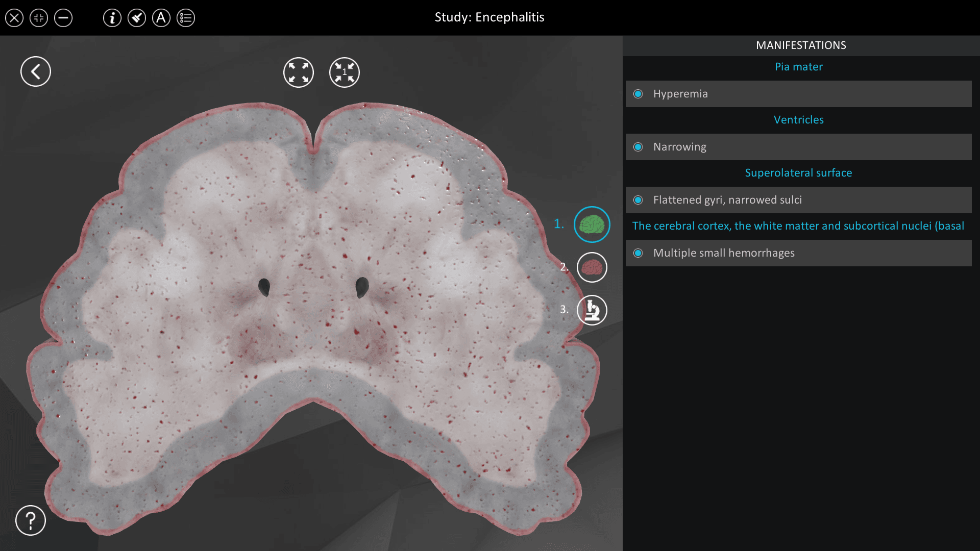Click the 'Superolateral surface' heading
Viewport: 980px width, 551px height.
tap(799, 173)
